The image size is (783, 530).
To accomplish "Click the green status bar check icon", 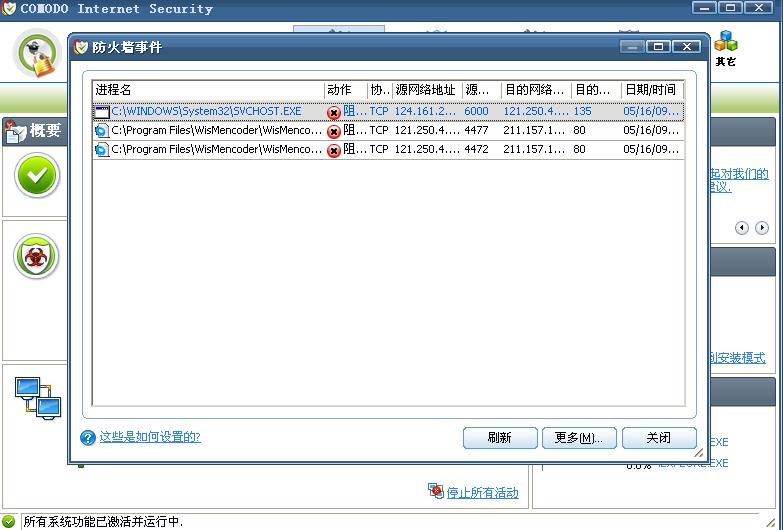I will 8,521.
